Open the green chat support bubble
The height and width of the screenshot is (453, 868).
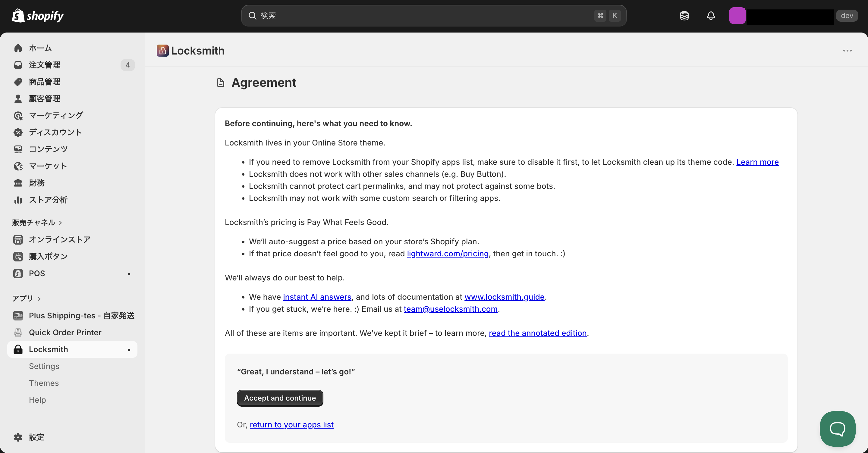837,428
